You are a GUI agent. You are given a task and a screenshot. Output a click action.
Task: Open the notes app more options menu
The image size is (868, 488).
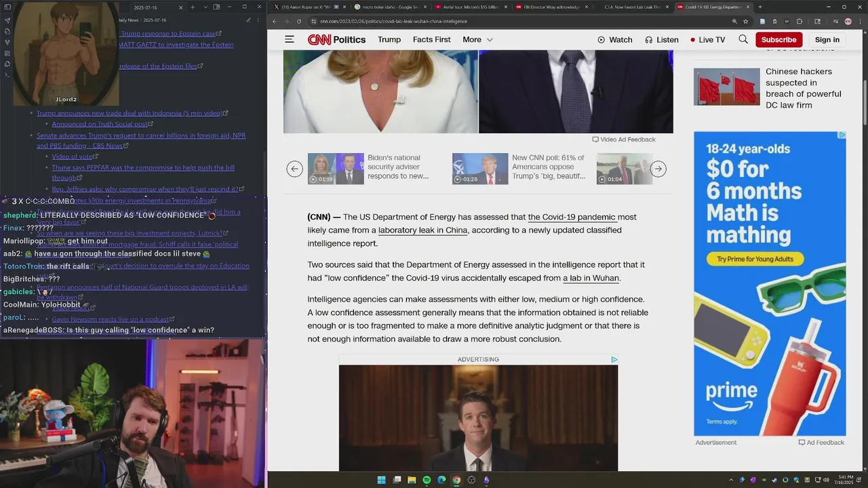259,20
